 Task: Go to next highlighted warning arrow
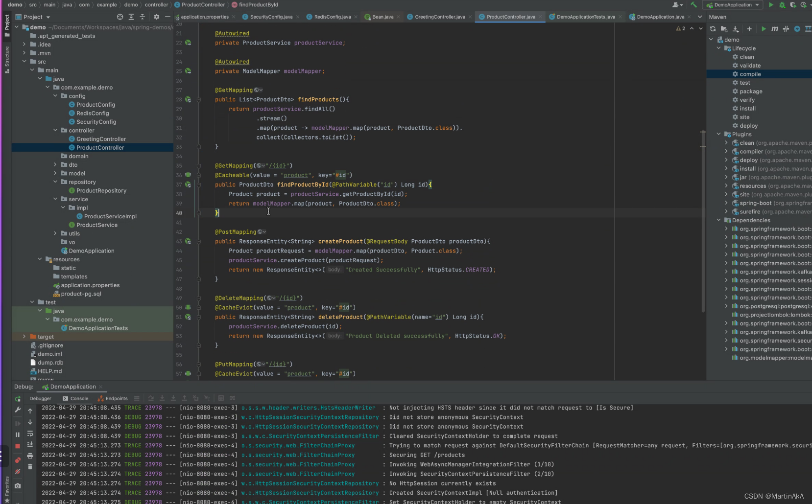(x=700, y=29)
